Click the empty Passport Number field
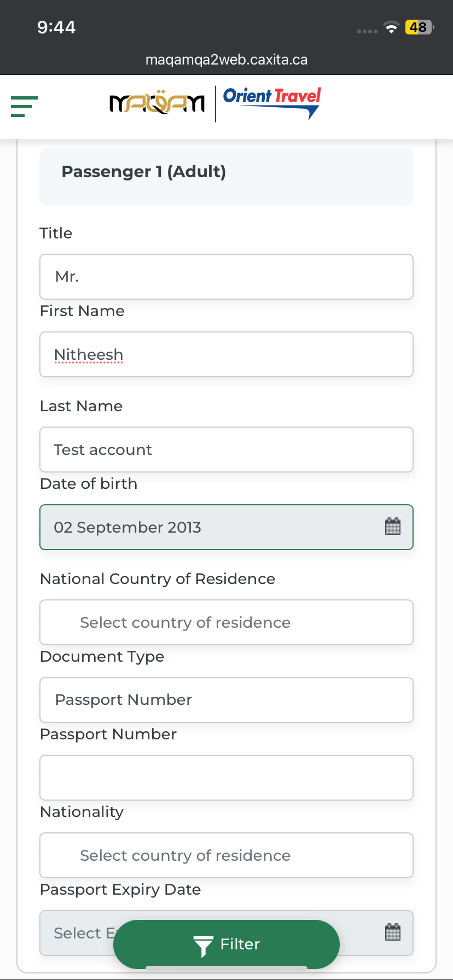453x980 pixels. coord(226,778)
